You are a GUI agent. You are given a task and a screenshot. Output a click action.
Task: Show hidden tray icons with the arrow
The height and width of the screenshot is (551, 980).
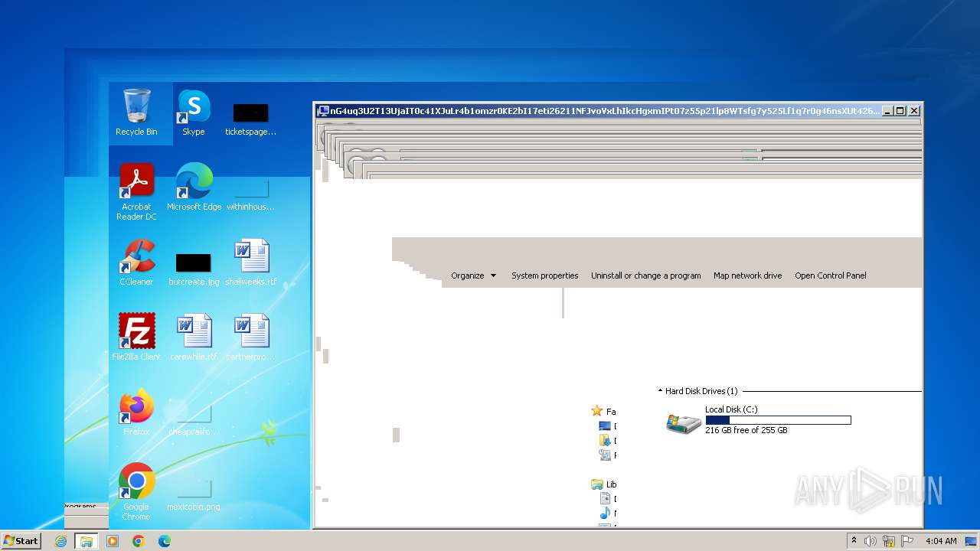[x=854, y=541]
